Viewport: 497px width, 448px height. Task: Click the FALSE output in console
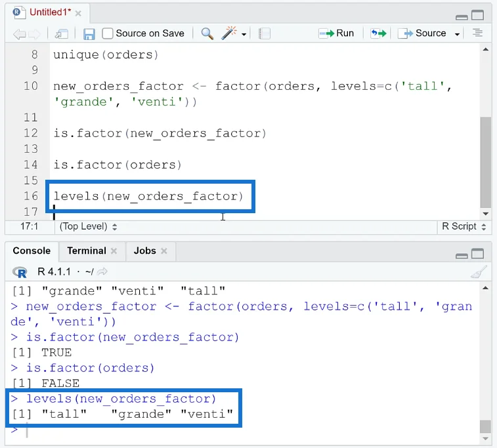tap(60, 384)
